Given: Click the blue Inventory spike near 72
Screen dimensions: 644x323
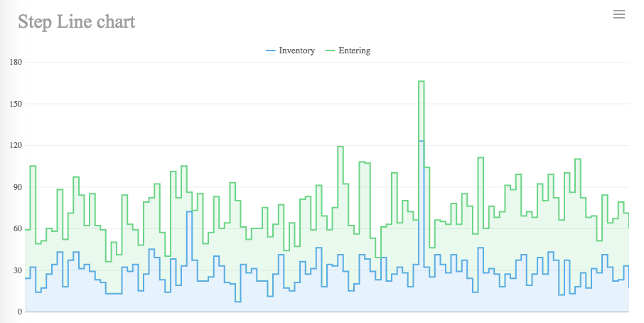Looking at the screenshot, I should click(x=189, y=212).
